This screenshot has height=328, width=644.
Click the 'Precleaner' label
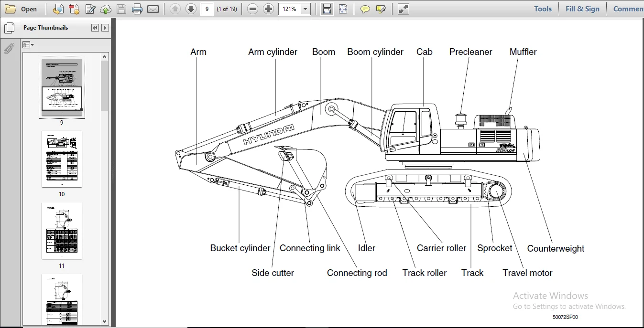(x=470, y=52)
